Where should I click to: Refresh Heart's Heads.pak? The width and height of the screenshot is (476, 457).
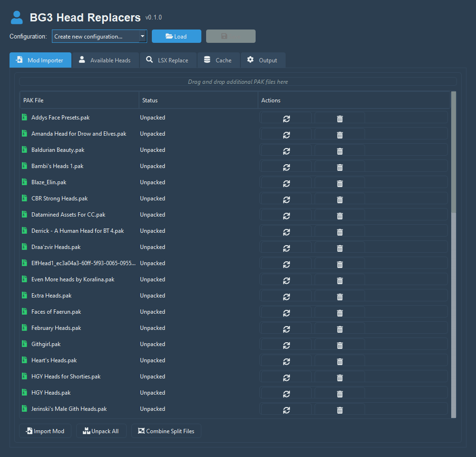tap(286, 361)
